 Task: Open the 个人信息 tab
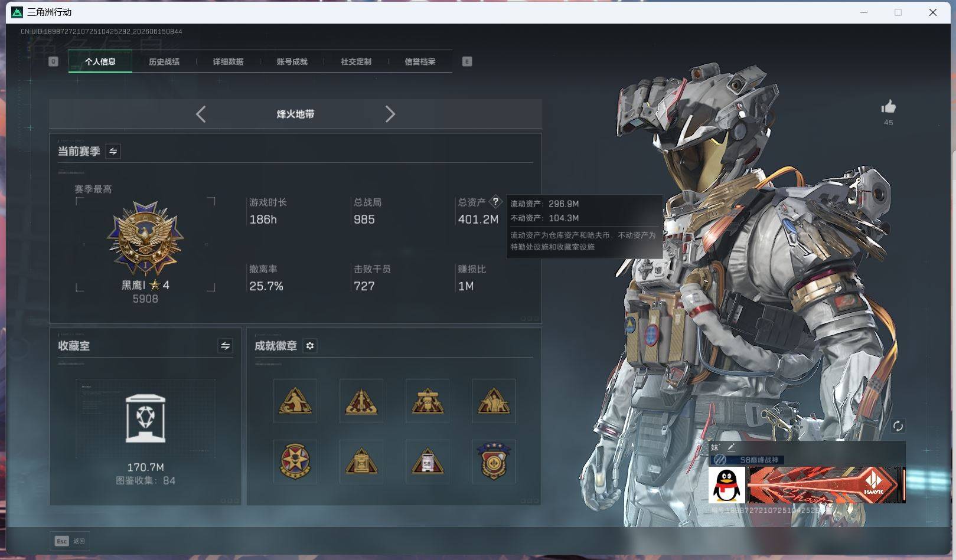tap(100, 61)
